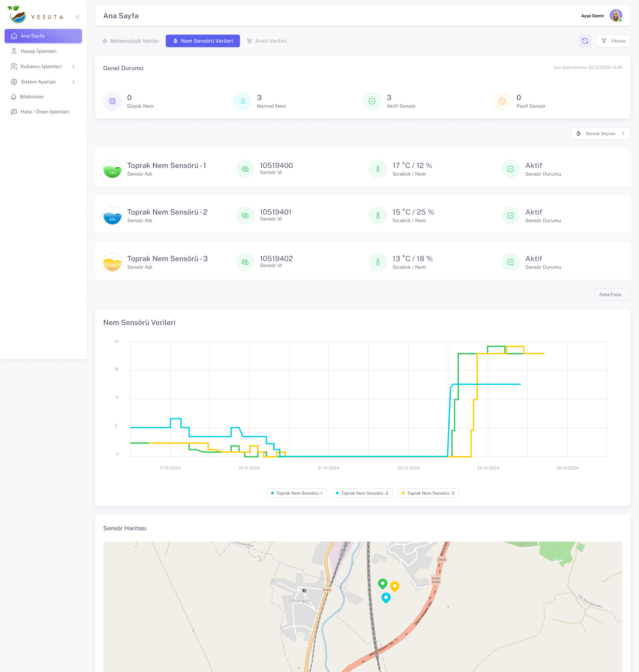Open the Sensör Seçiniz dropdown
The image size is (639, 672).
tap(600, 133)
